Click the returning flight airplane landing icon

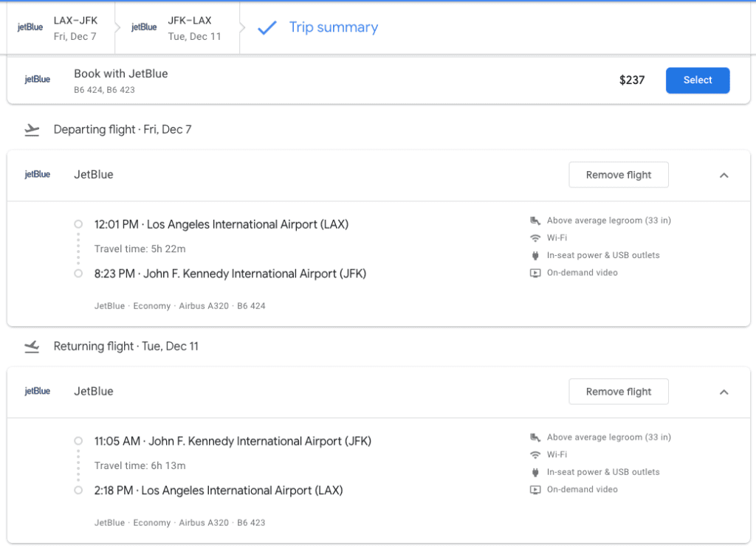pos(31,347)
